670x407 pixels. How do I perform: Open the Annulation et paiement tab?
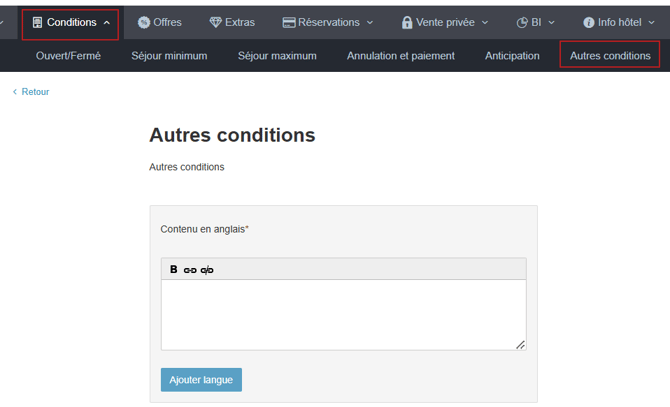[x=401, y=56]
